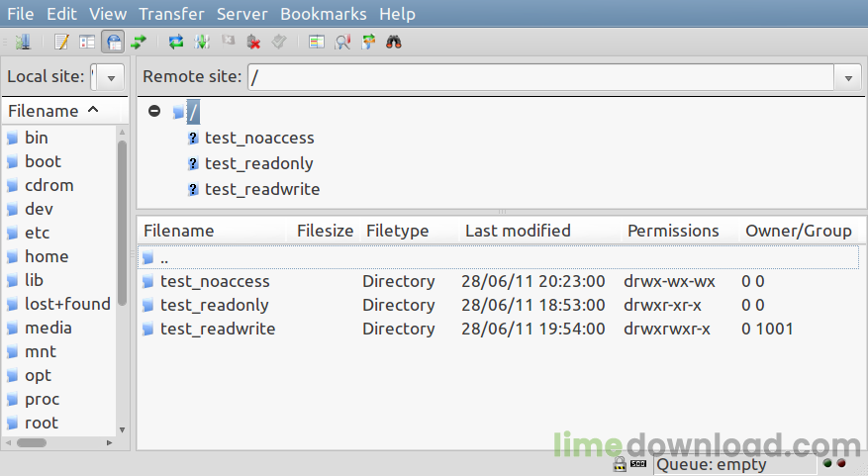Click the encryption lock icon in status bar
This screenshot has width=868, height=476.
tap(620, 463)
